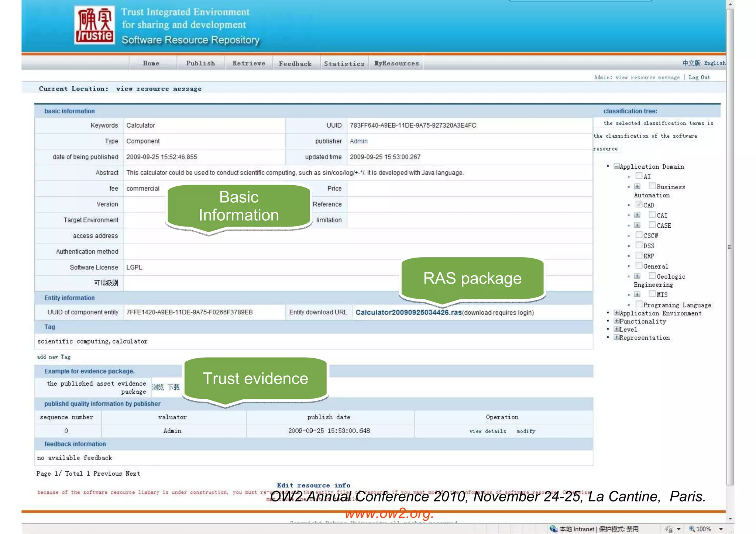The width and height of the screenshot is (756, 534).
Task: Select the UUID value 783FF640-A9EB-11DE-9A75-927320A3E4FC
Action: coord(413,125)
